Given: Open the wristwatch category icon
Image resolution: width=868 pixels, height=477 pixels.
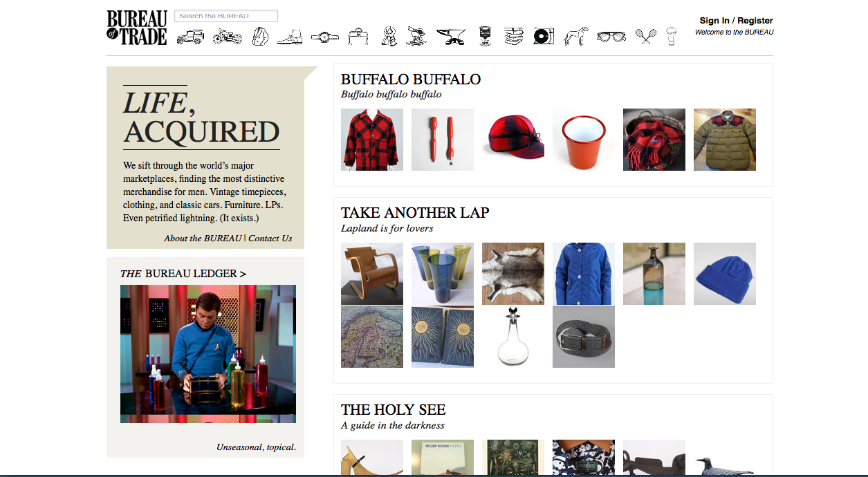Looking at the screenshot, I should pyautogui.click(x=324, y=37).
